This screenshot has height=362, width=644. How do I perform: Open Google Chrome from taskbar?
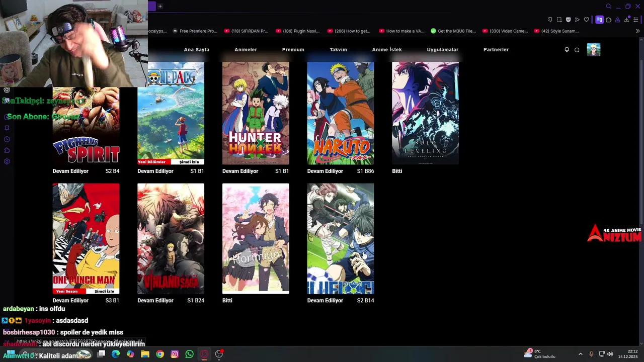click(x=160, y=354)
